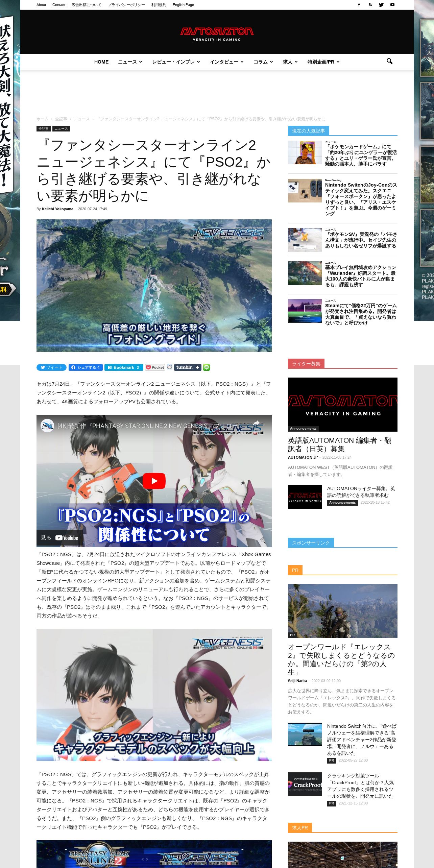Open the About link
The height and width of the screenshot is (868, 434).
41,5
